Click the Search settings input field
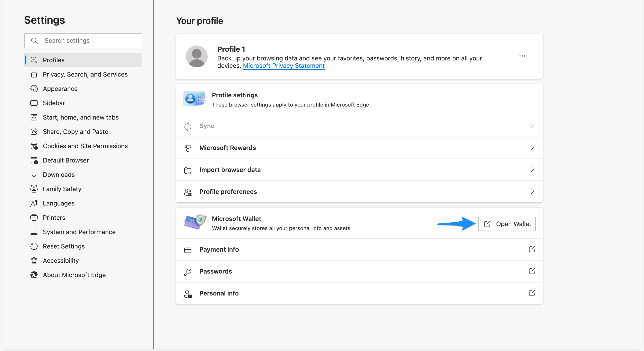644x351 pixels. click(83, 41)
